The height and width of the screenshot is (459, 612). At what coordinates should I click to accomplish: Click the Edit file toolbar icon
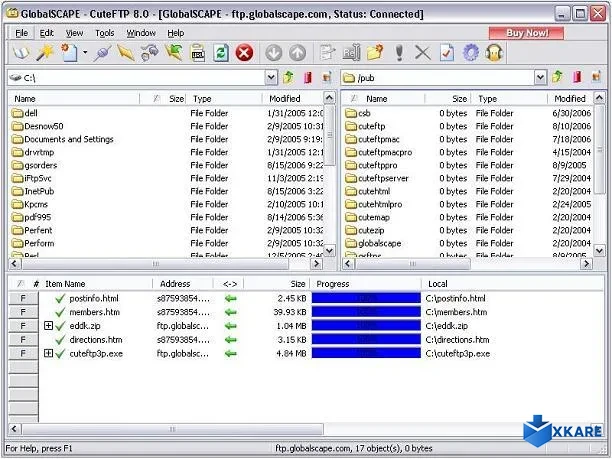(x=327, y=53)
